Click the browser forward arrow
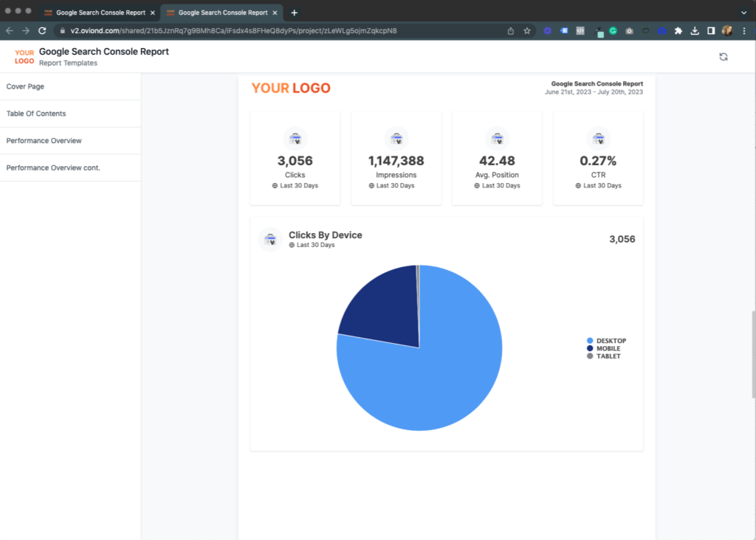756x540 pixels. click(26, 31)
